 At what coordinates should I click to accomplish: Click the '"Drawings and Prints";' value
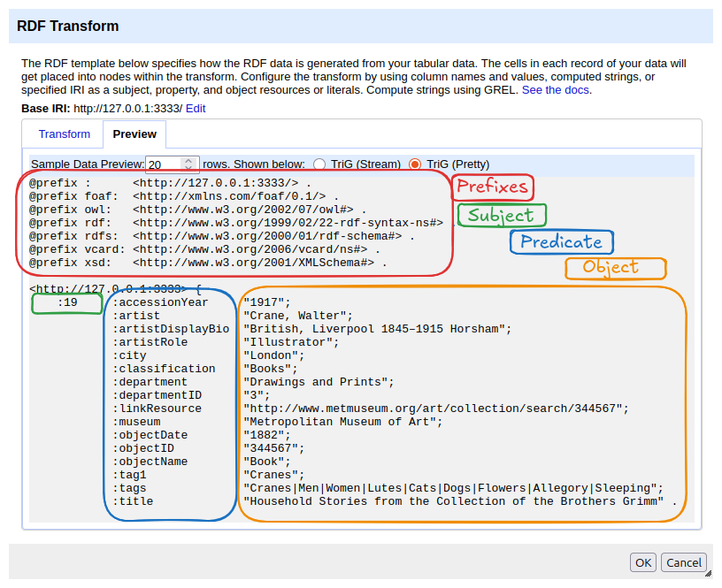point(319,382)
